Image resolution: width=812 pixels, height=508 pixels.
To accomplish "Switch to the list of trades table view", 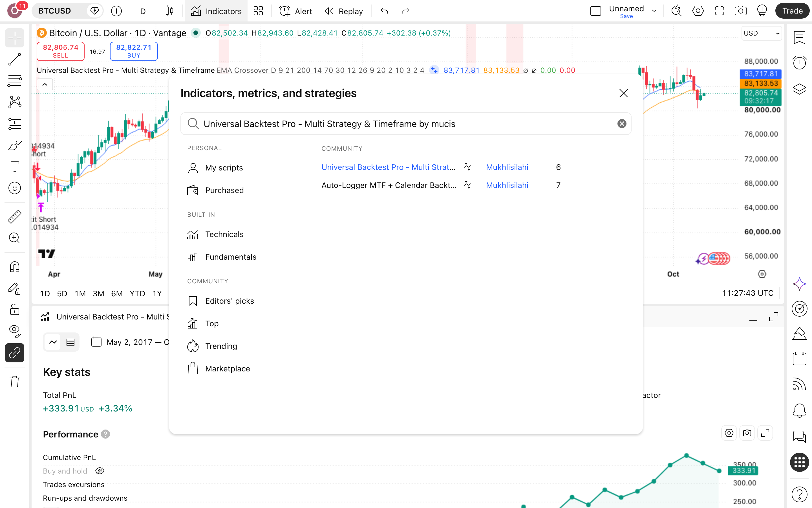I will [70, 342].
